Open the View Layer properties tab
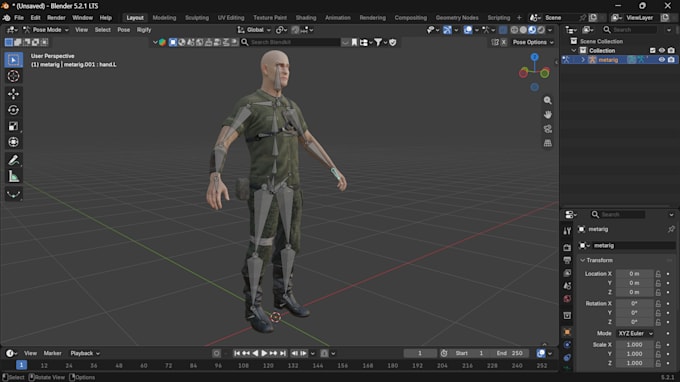This screenshot has height=382, width=680. pos(567,273)
